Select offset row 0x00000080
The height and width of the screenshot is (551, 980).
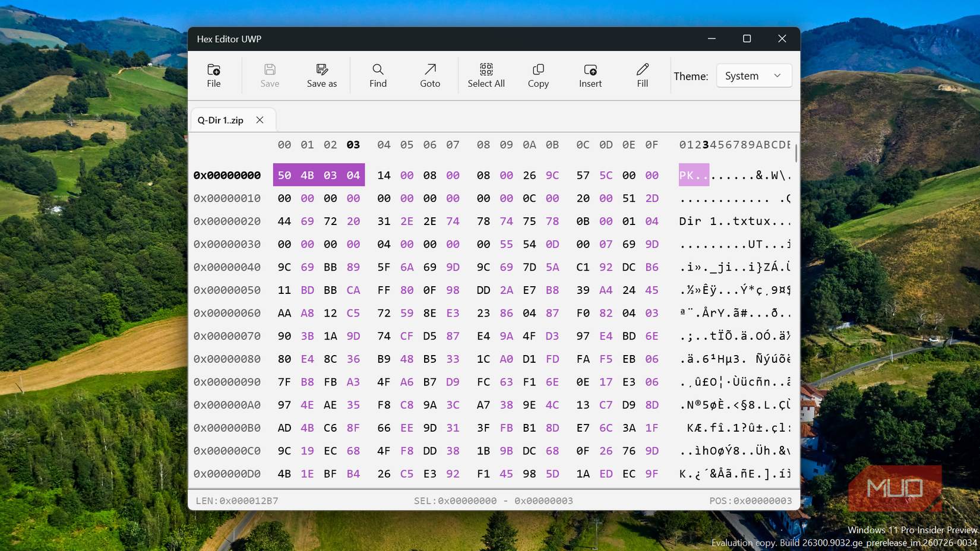tap(227, 359)
